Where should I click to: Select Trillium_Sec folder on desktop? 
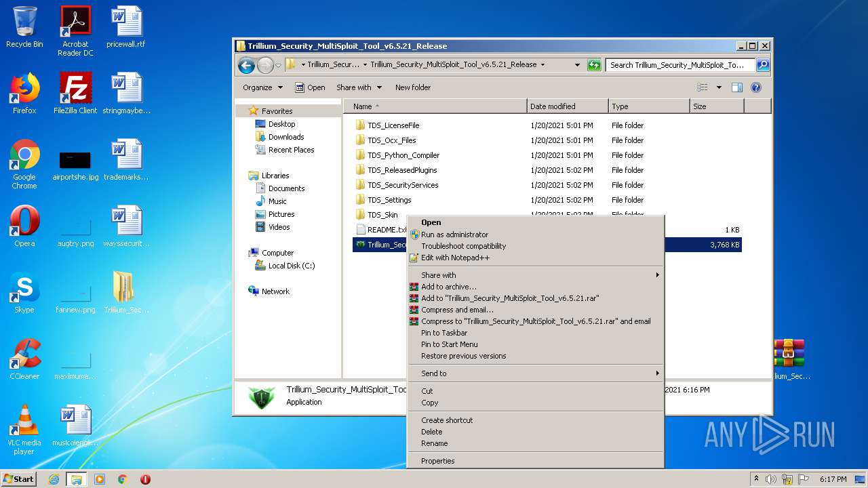tap(126, 293)
